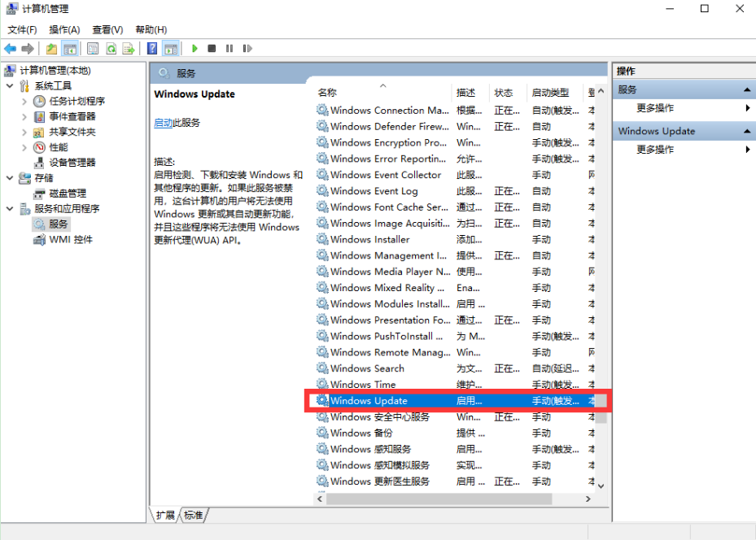Start the service with green play icon

[x=194, y=49]
